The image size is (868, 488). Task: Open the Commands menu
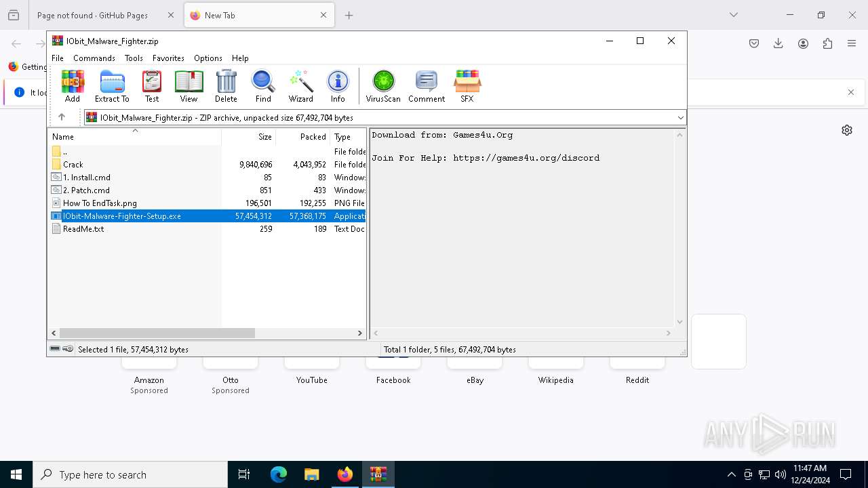(x=94, y=58)
